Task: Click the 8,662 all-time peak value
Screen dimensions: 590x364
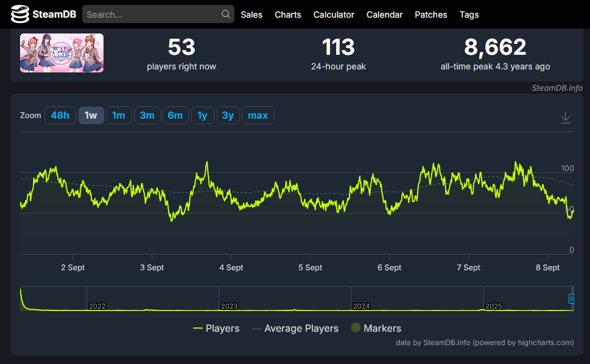Action: tap(495, 47)
